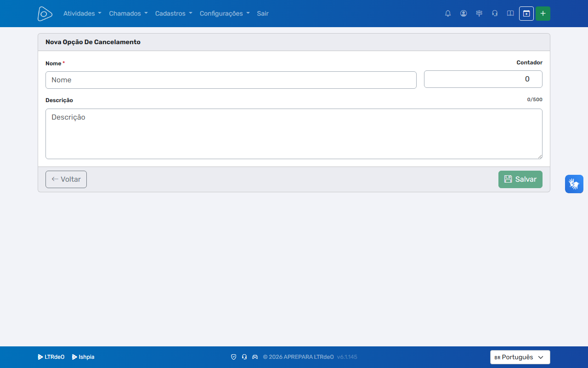This screenshot has height=368, width=588.
Task: Click the game controller icon in the footer
Action: click(x=255, y=357)
